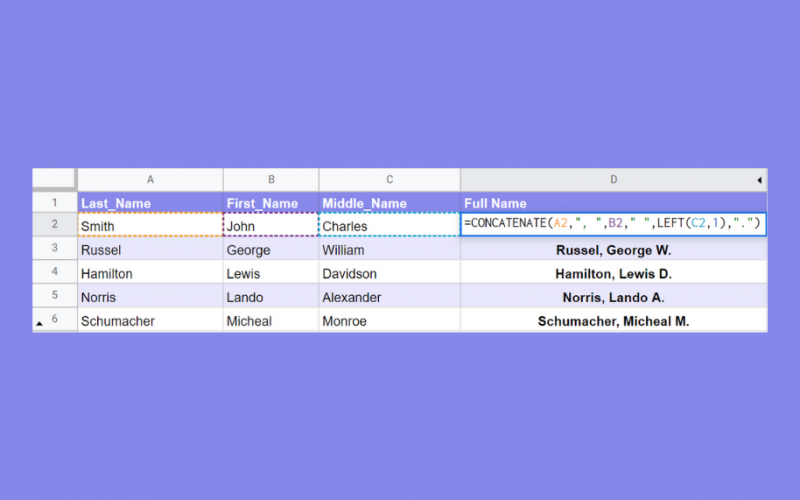Click the CONCATENATE formula input in D2
This screenshot has width=800, height=500.
pos(613,224)
